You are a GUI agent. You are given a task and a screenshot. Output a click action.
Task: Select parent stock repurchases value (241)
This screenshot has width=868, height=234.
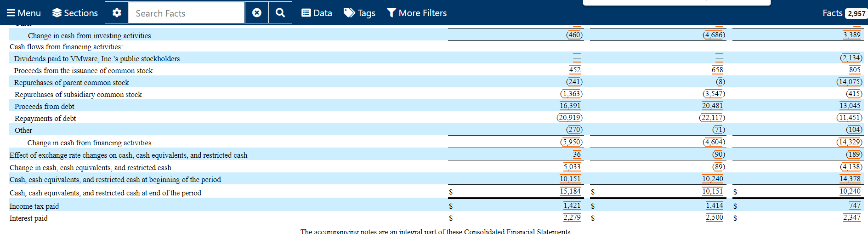(x=574, y=81)
